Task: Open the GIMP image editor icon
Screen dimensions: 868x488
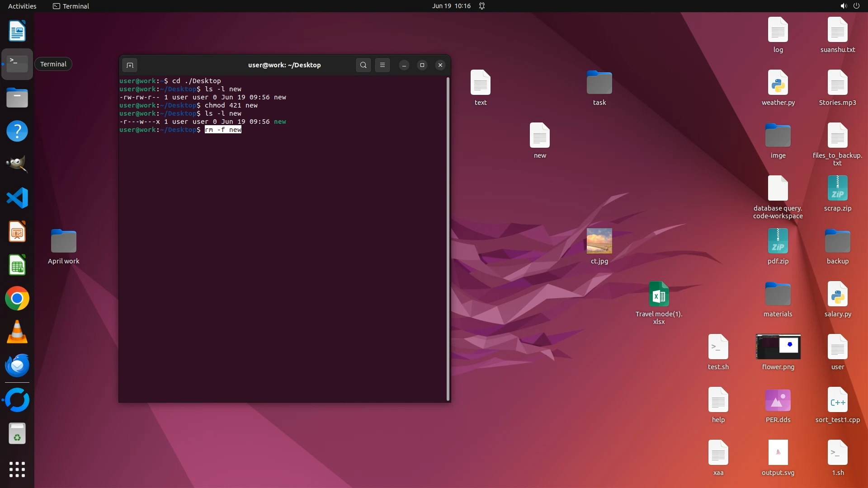Action: click(17, 164)
